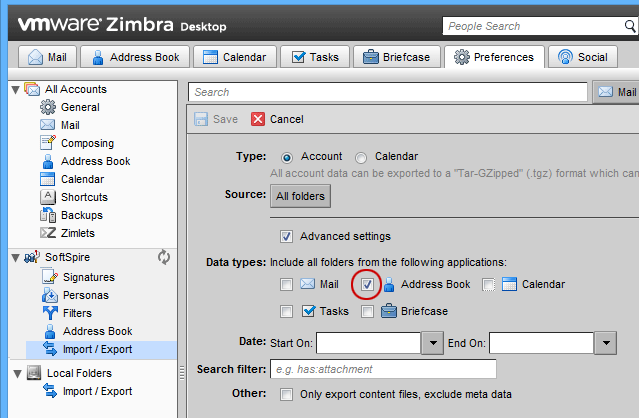Click the Start On date field

368,343
